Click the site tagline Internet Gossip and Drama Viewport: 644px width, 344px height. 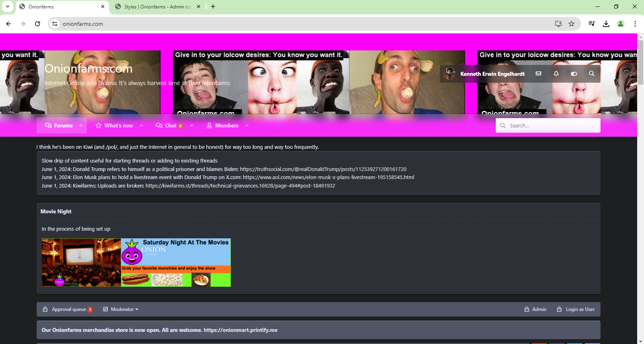137,83
